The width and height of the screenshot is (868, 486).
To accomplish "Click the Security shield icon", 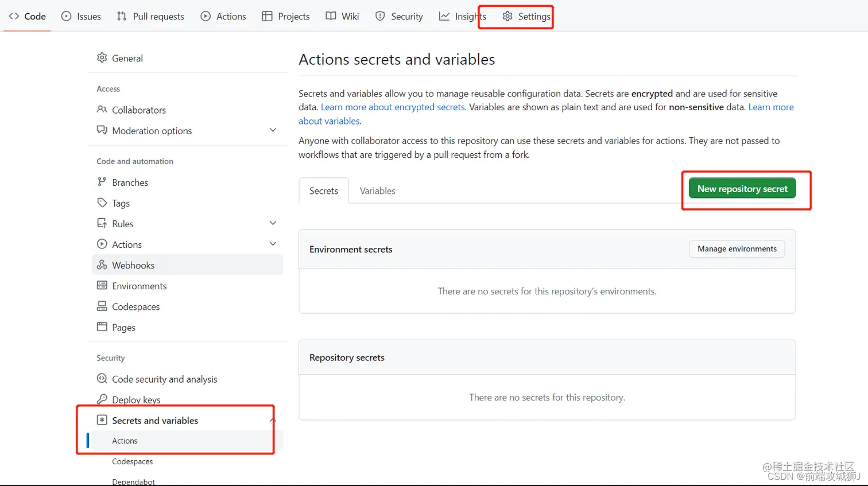I will point(380,17).
